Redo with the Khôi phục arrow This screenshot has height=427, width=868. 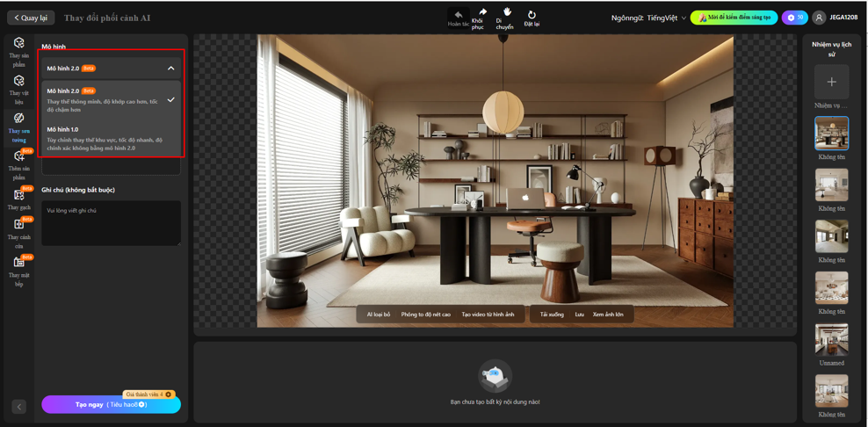482,18
